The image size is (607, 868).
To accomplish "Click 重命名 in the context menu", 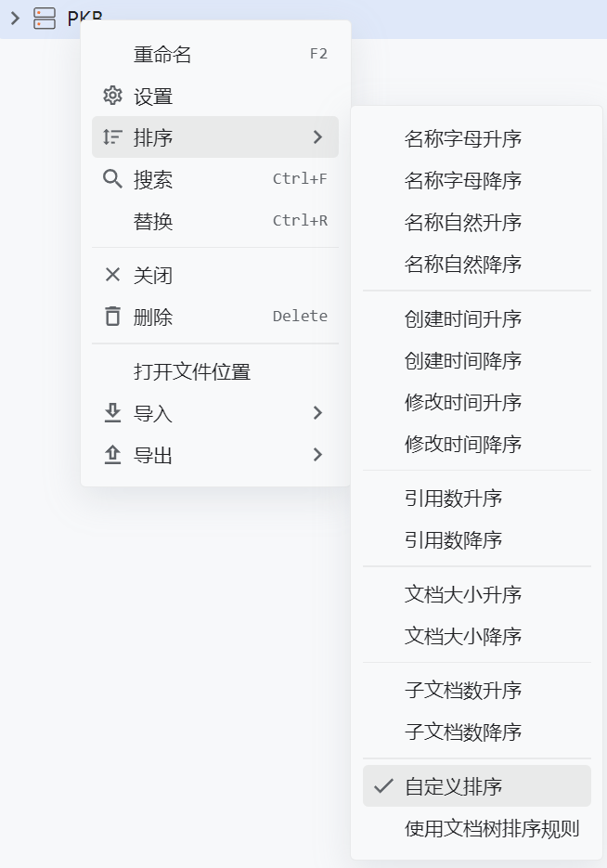I will 163,55.
